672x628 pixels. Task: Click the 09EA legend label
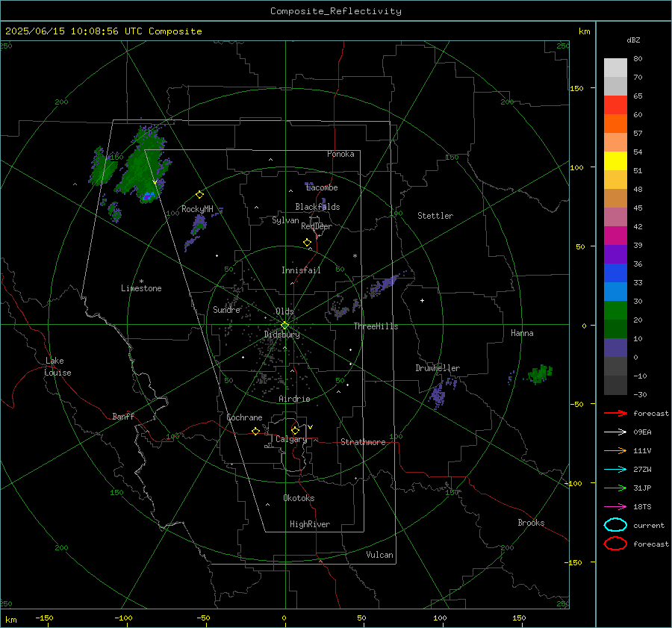[642, 432]
